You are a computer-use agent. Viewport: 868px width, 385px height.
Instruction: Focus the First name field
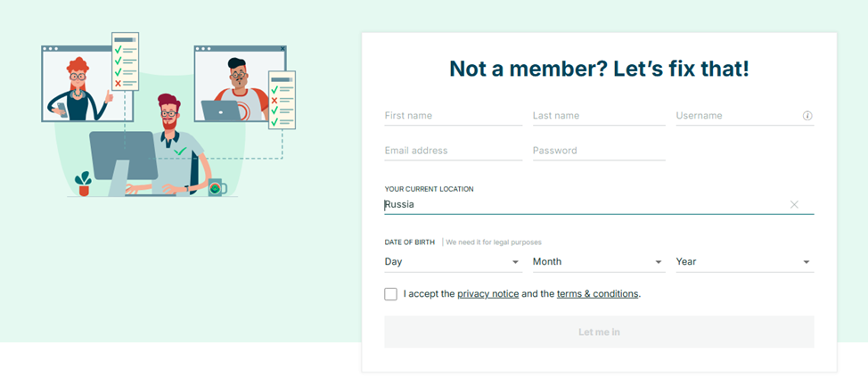click(454, 116)
